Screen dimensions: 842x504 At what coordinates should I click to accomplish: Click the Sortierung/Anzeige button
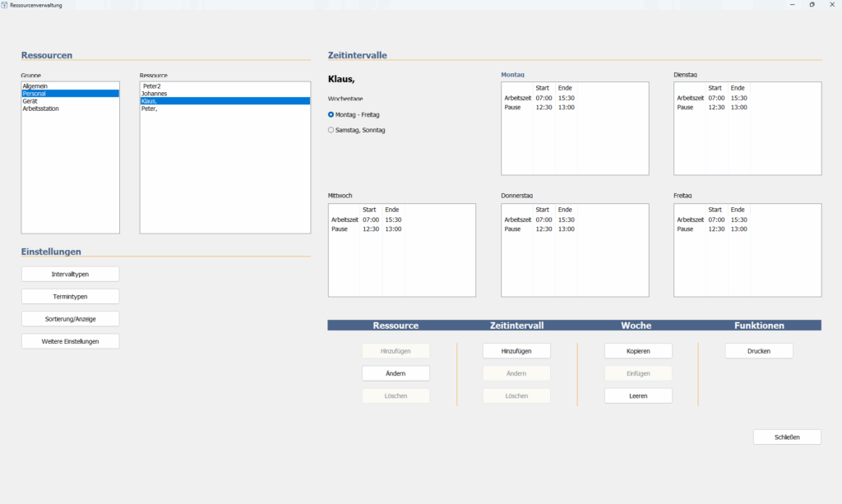click(x=70, y=318)
